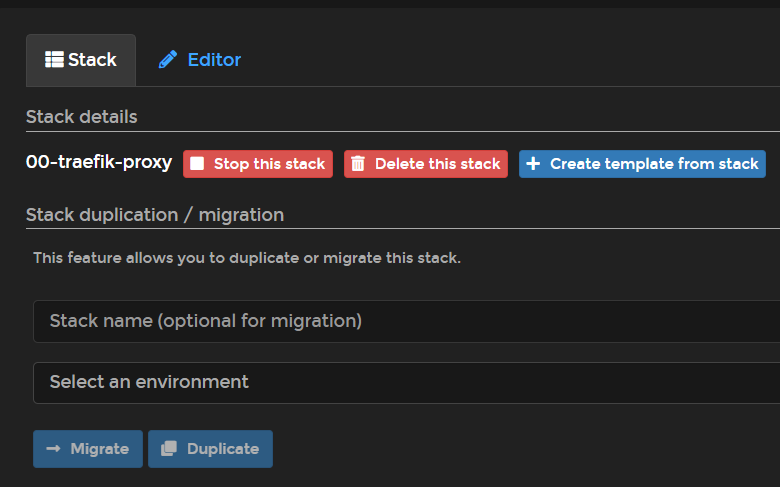The height and width of the screenshot is (487, 780).
Task: Click the arrow icon on Migrate
Action: 53,449
